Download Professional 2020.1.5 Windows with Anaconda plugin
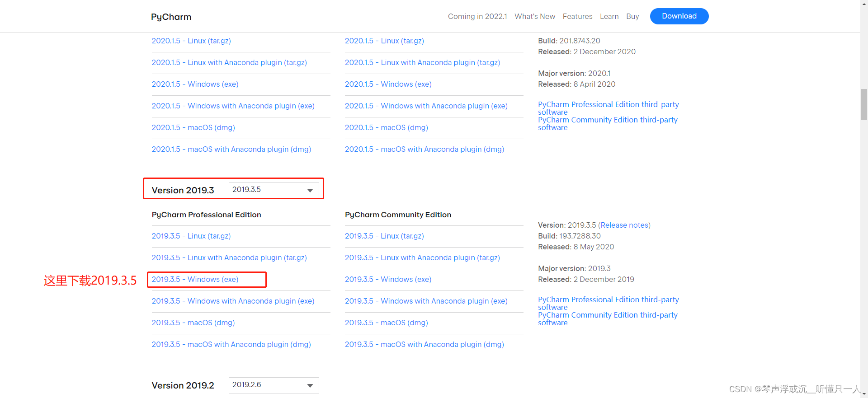 (x=233, y=106)
